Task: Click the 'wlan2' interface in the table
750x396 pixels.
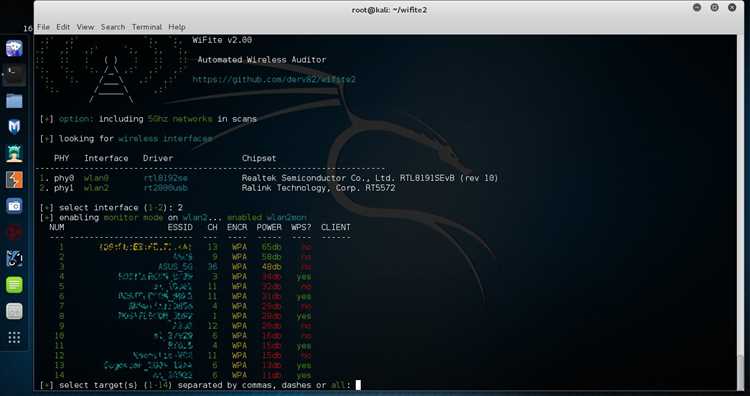Action: coord(96,188)
